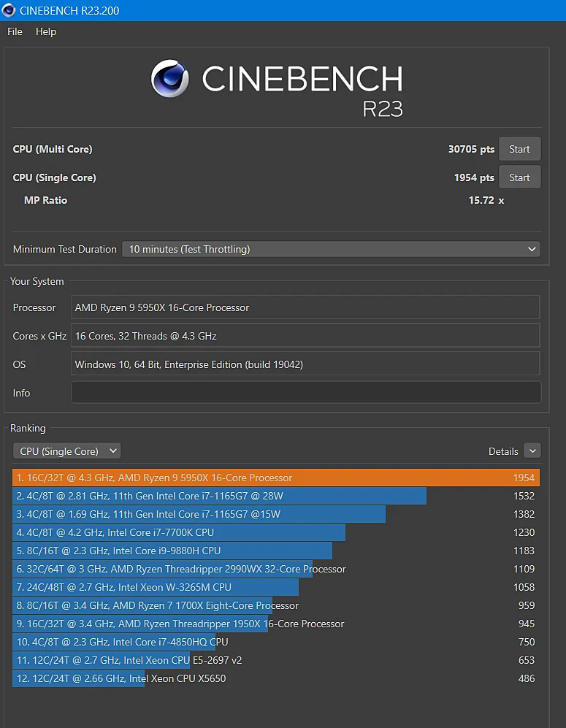
Task: Select the i7-1165G7 @ 28W ranking row
Action: coord(276,496)
